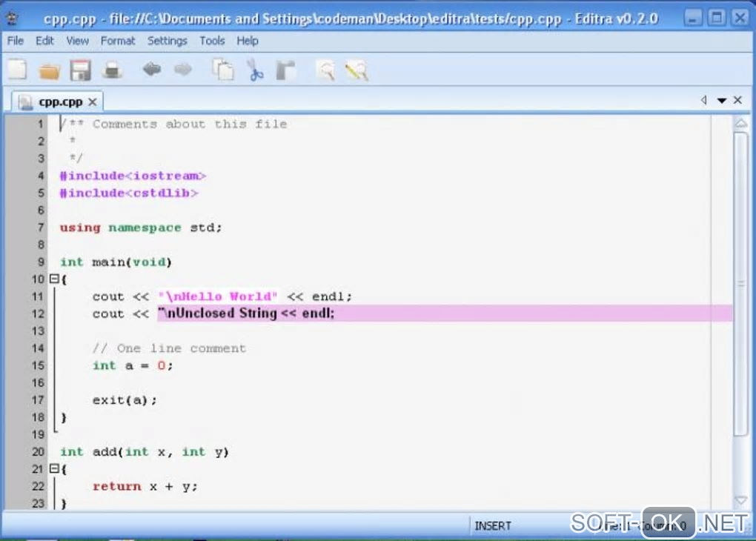This screenshot has width=756, height=541.
Task: Click the INSERT status bar field
Action: click(x=493, y=525)
